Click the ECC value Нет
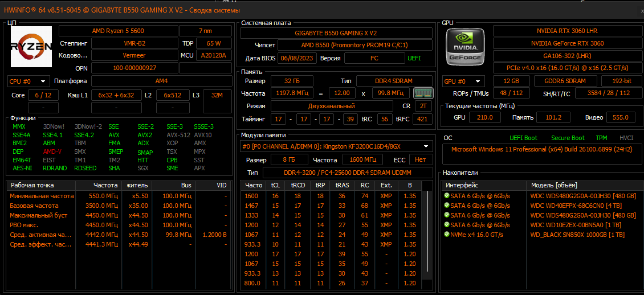 [x=420, y=159]
